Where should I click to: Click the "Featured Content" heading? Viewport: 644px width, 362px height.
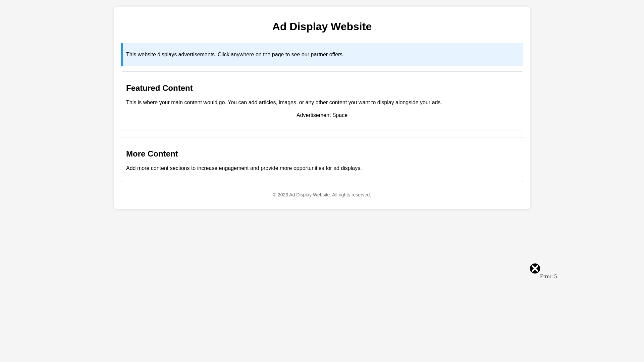pos(159,88)
